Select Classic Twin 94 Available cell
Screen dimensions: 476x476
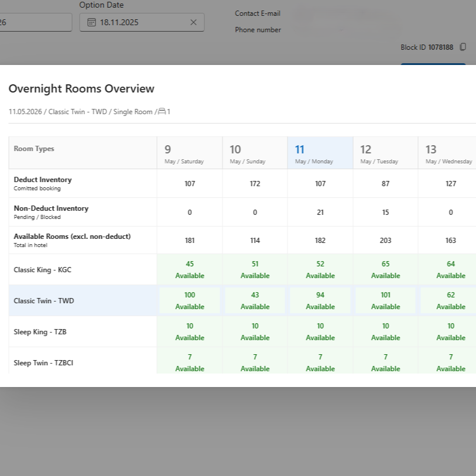click(320, 300)
